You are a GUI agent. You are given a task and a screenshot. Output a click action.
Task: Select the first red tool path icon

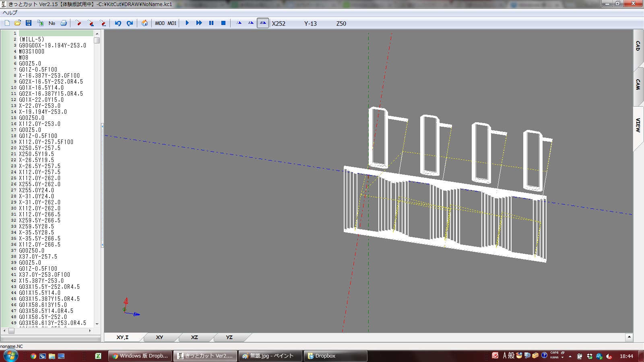[78, 23]
